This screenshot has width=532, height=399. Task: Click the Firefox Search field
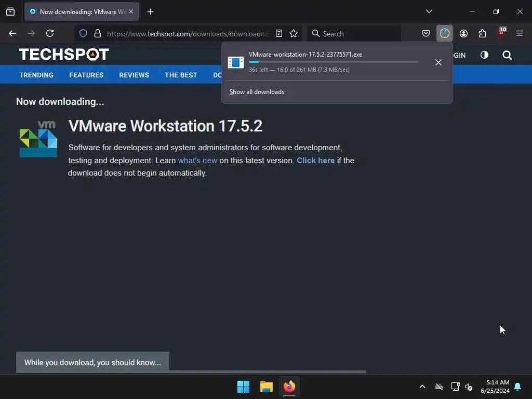[354, 34]
